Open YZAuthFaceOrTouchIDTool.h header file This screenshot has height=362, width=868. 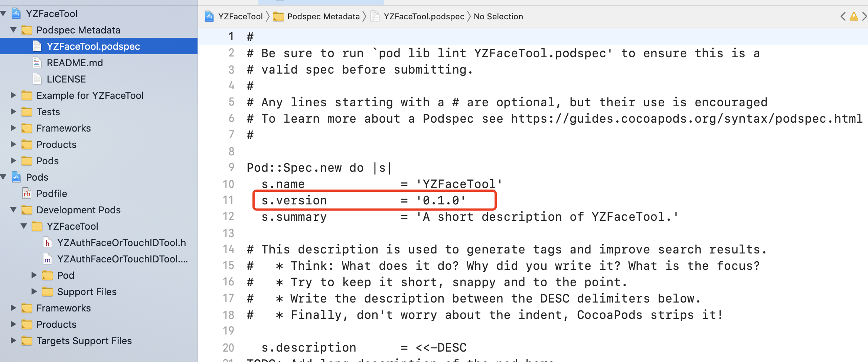(x=121, y=243)
